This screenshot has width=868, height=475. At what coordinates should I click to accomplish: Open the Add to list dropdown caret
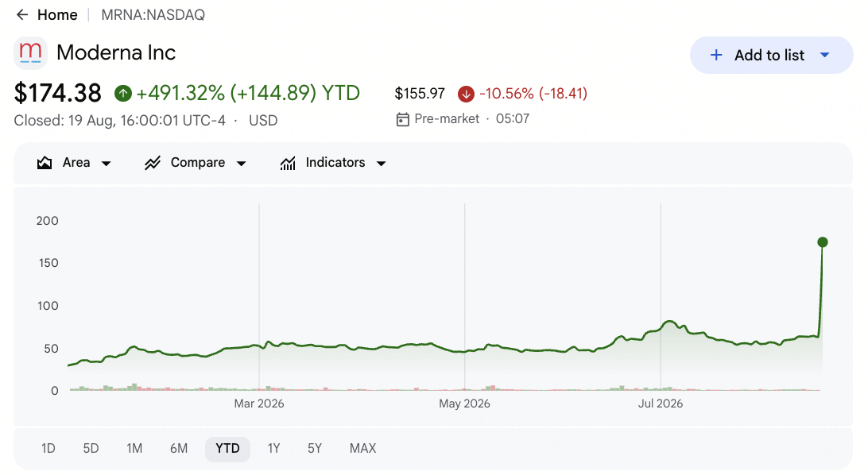point(824,56)
